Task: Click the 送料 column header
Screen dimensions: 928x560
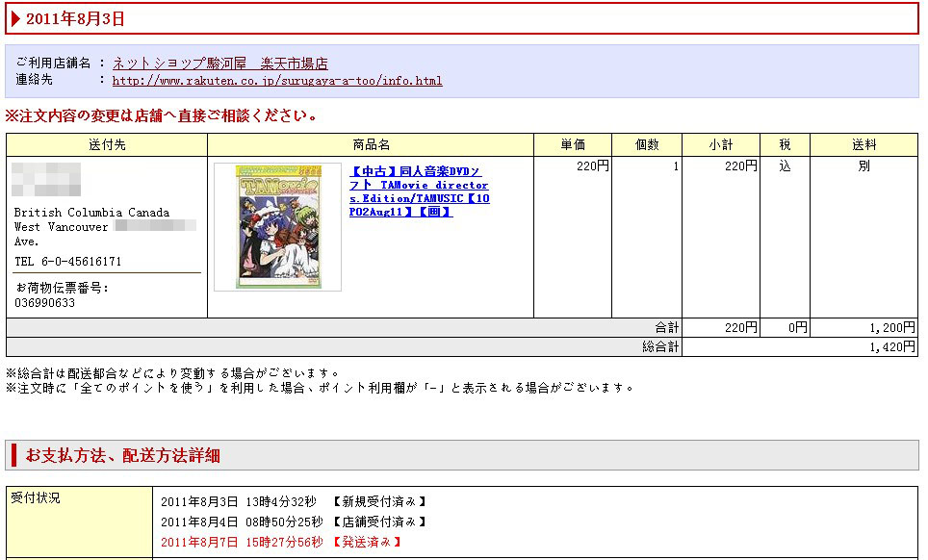Action: [864, 145]
